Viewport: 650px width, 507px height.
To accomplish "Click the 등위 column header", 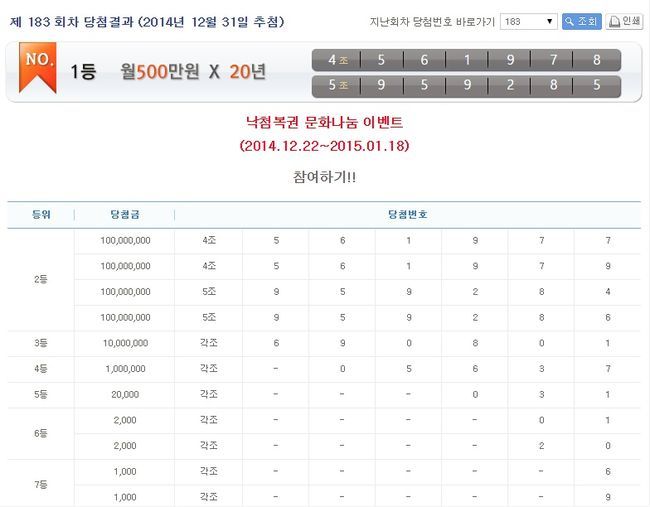I will pyautogui.click(x=41, y=215).
